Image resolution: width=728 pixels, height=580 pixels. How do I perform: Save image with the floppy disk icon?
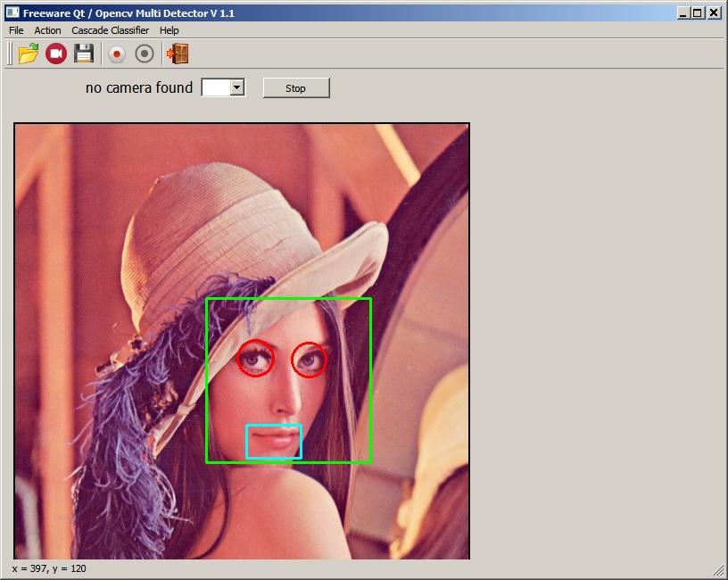click(x=84, y=54)
